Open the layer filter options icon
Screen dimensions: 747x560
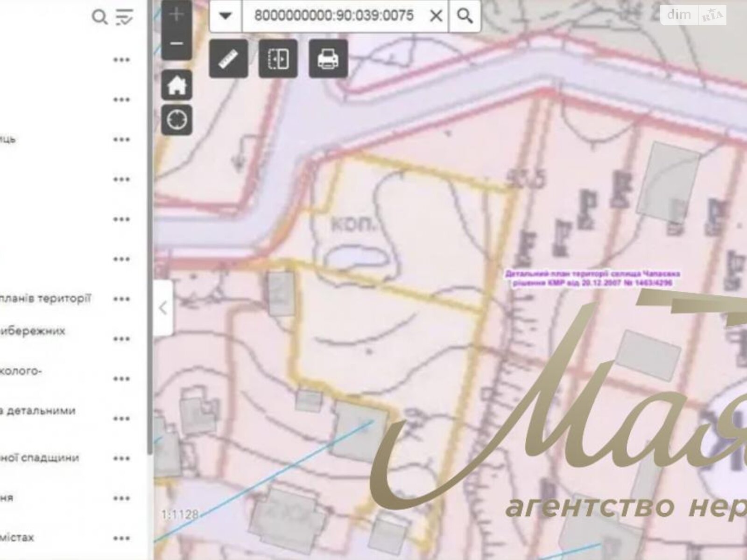pos(124,17)
